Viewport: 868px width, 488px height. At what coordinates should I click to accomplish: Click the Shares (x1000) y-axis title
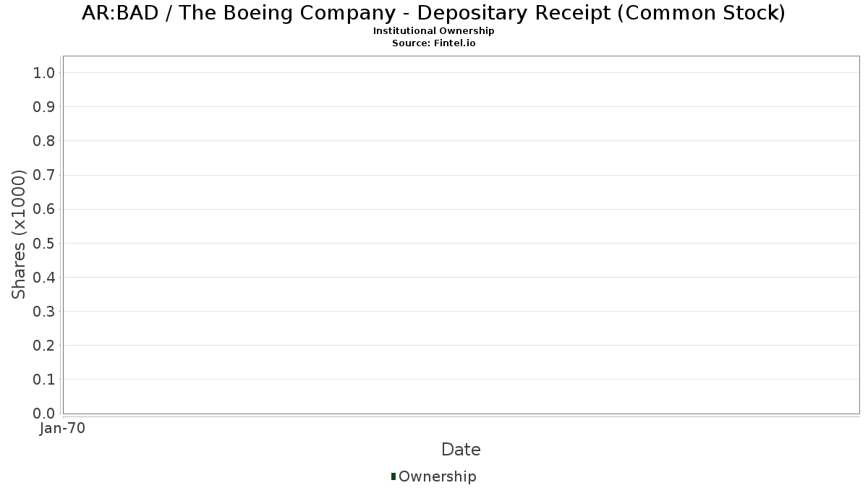pyautogui.click(x=19, y=234)
